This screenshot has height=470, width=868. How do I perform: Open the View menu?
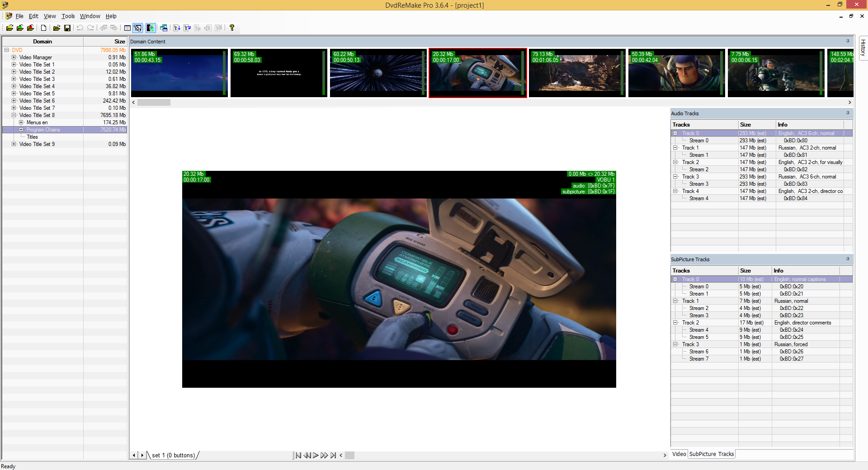click(x=50, y=16)
